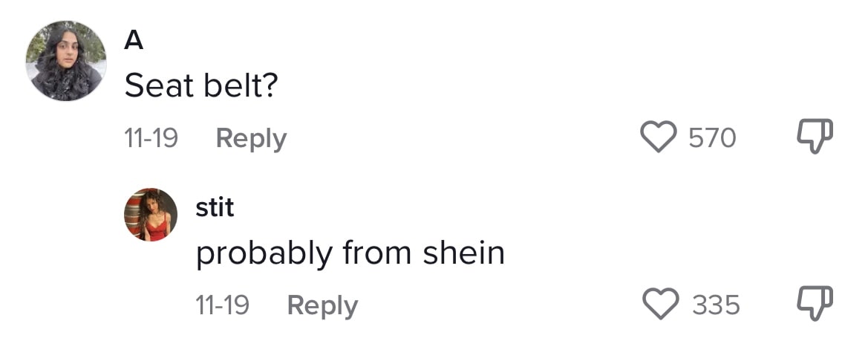
Task: Click the word "shein" in stit's reply
Action: (x=464, y=253)
